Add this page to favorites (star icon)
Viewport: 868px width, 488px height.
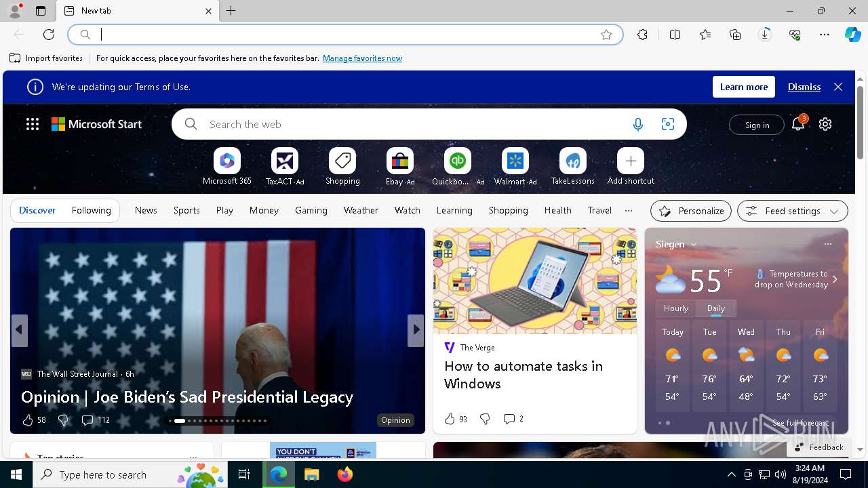pos(606,35)
